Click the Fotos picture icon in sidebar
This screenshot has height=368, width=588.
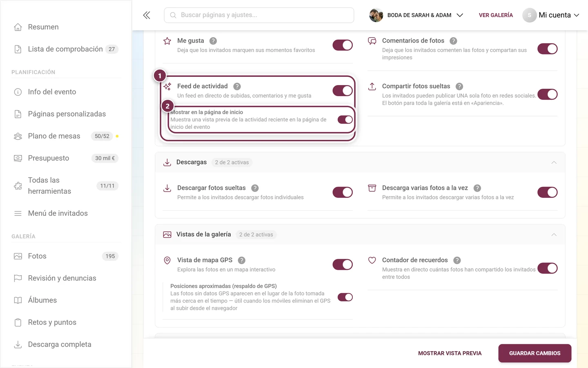click(18, 256)
